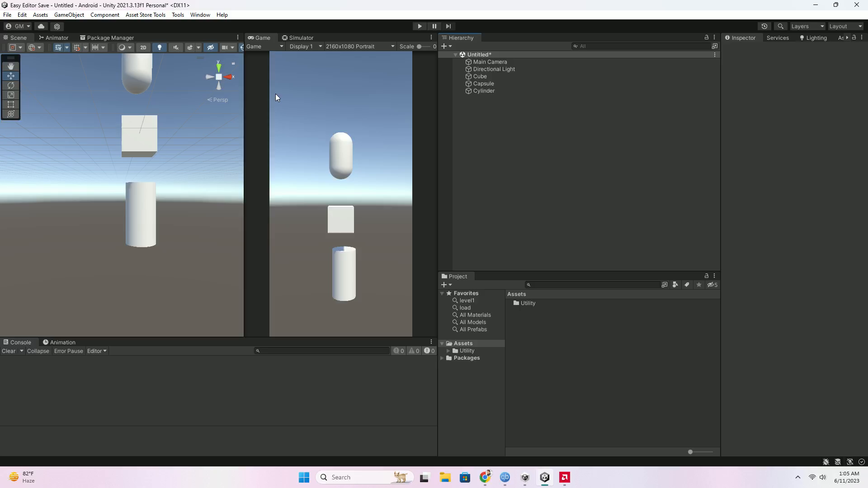The image size is (868, 488).
Task: Open Chrome from taskbar
Action: pos(485,477)
